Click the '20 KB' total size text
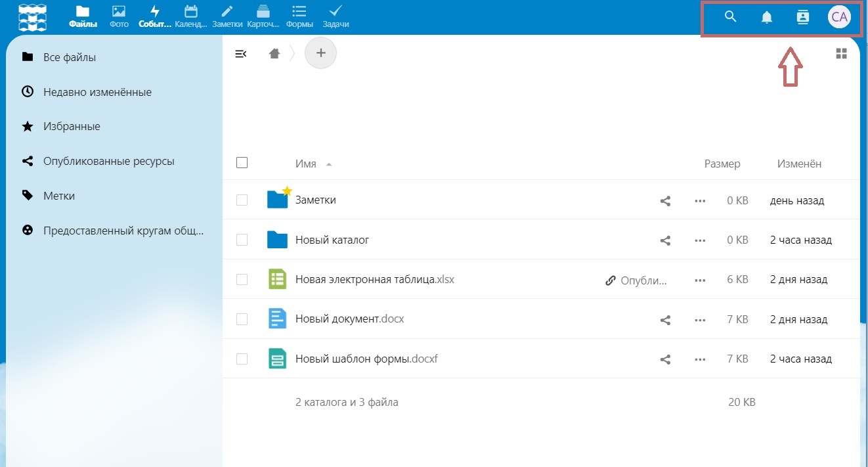 [742, 401]
